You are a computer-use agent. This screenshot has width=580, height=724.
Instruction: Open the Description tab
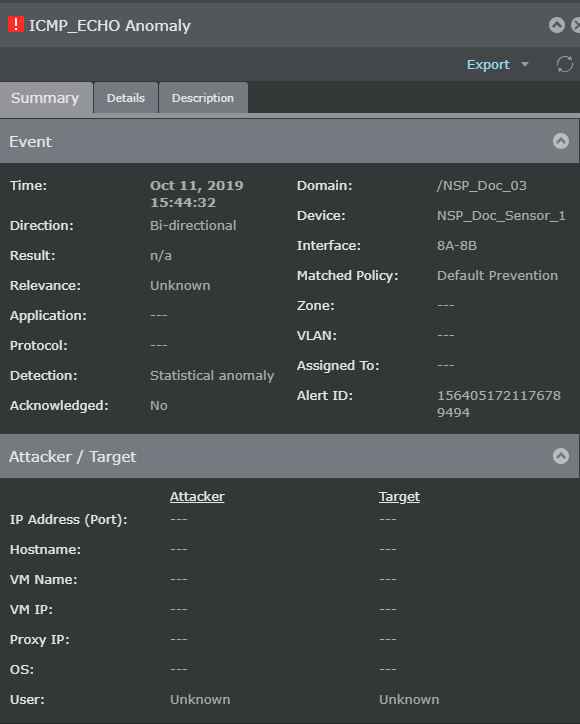203,98
